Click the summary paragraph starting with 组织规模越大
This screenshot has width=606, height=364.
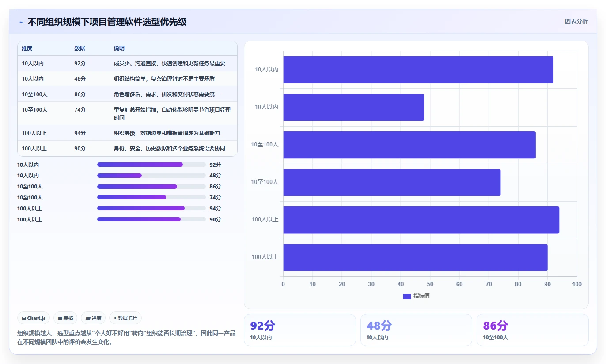(126, 338)
